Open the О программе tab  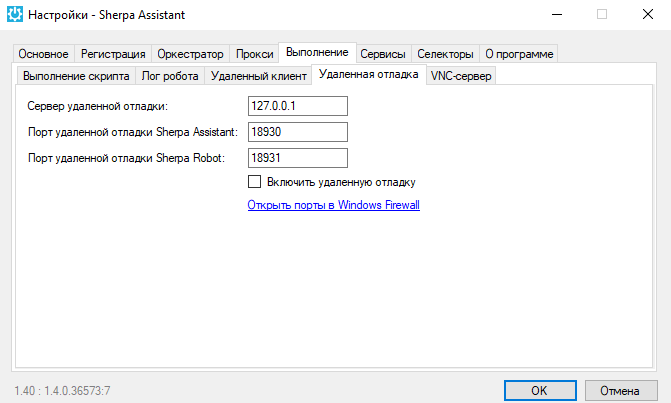pyautogui.click(x=519, y=54)
